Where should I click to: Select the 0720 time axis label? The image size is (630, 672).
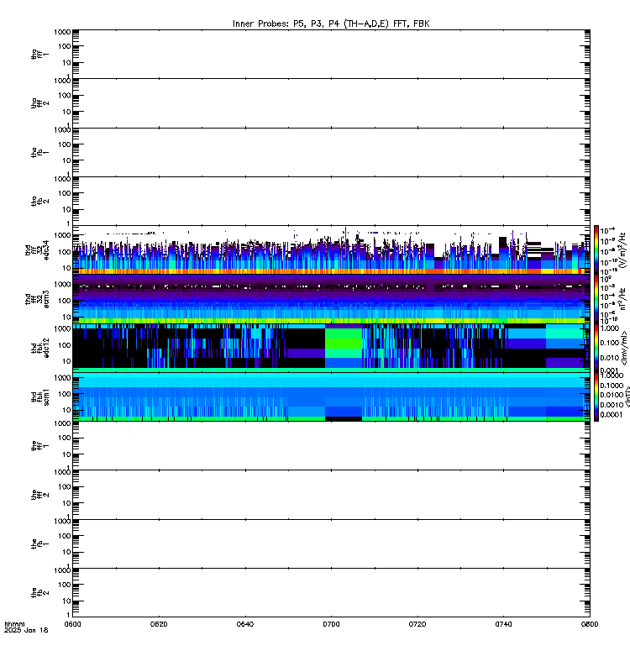(x=417, y=624)
